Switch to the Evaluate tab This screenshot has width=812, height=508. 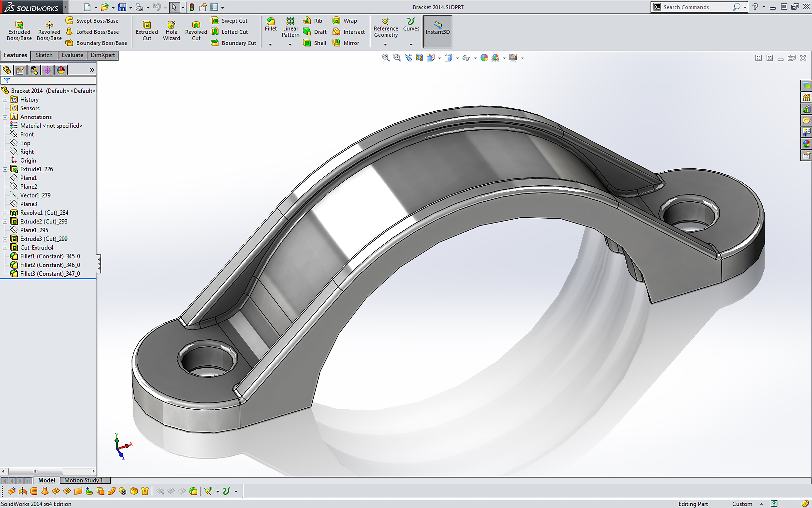pos(72,55)
